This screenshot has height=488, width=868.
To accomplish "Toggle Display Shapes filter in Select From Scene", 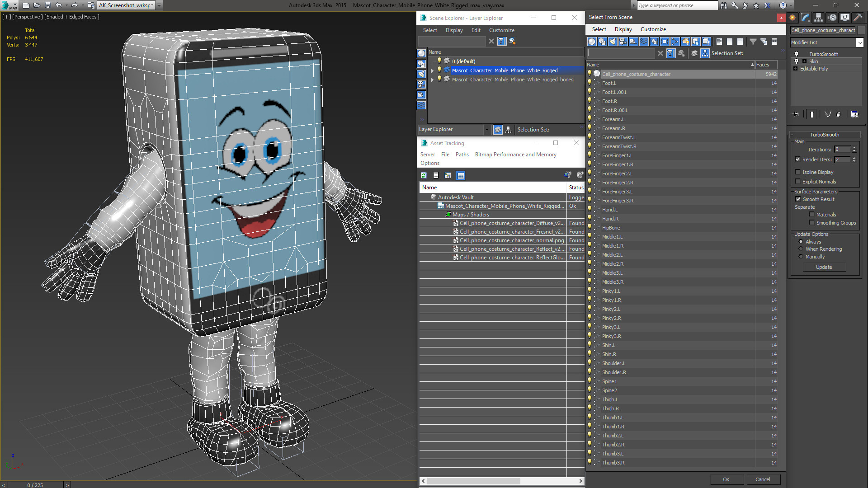I will point(602,42).
